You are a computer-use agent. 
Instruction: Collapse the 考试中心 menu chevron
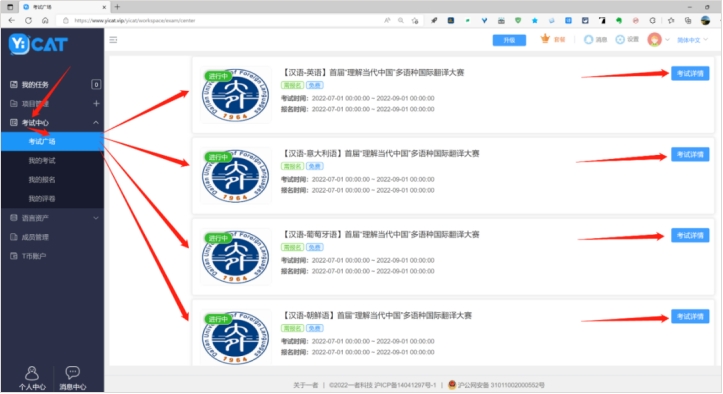(96, 123)
